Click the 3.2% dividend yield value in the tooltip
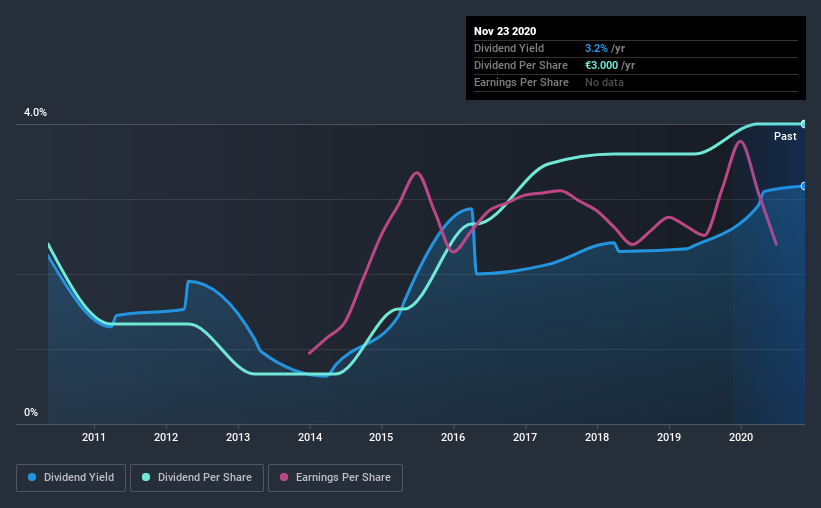Screen dimensions: 821x508 coord(596,48)
